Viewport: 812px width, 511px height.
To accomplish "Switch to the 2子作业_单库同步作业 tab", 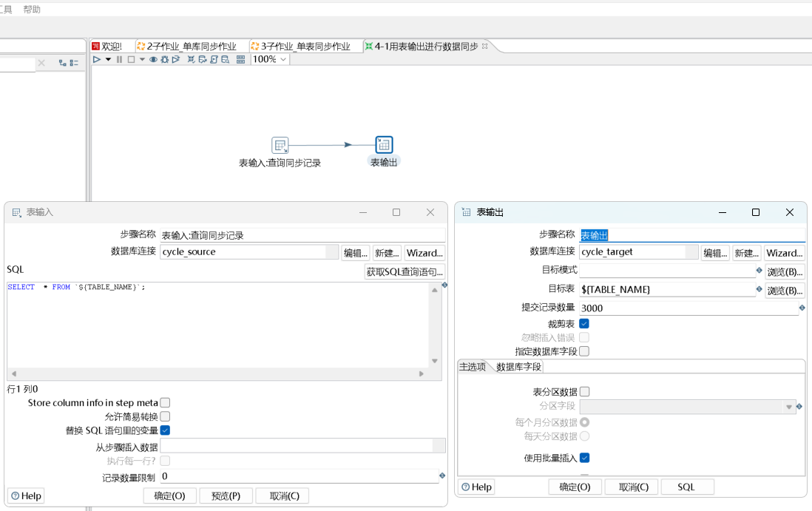I will (186, 47).
